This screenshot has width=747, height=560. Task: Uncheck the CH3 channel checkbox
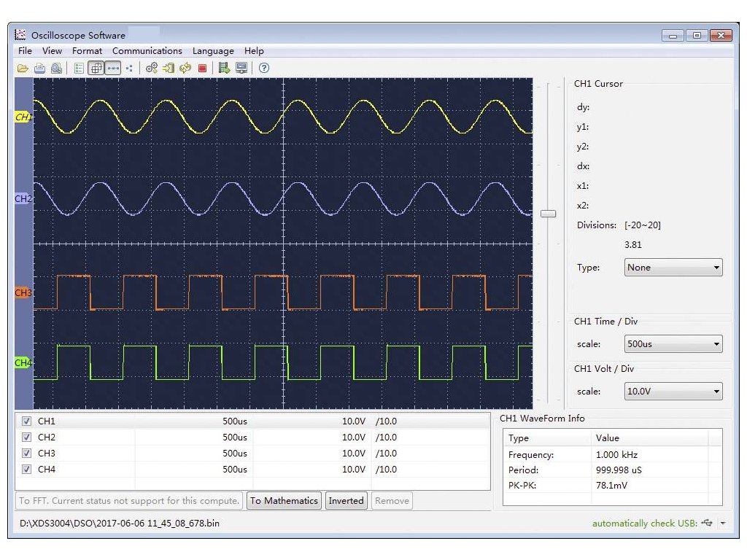coord(27,454)
